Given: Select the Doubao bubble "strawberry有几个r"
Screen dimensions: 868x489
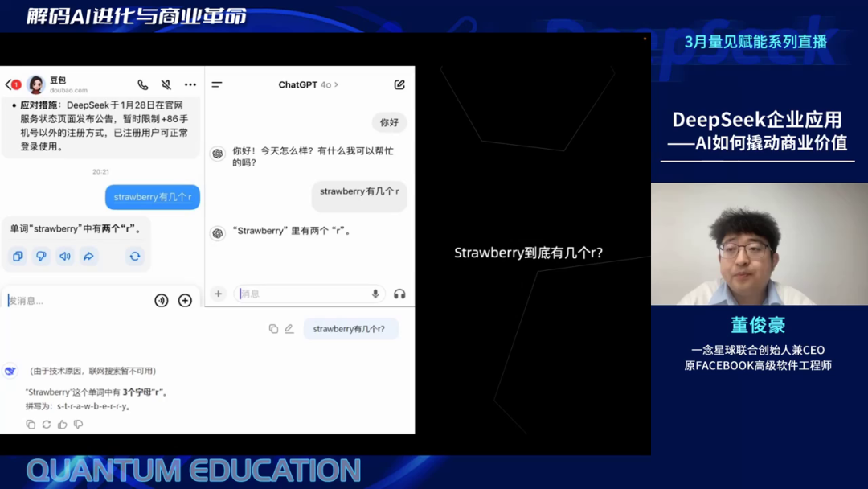Looking at the screenshot, I should pyautogui.click(x=153, y=197).
